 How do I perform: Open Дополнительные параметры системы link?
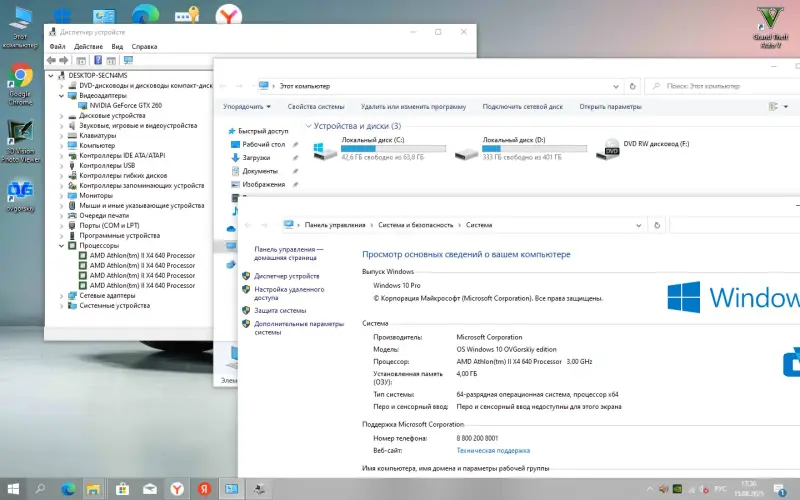pyautogui.click(x=299, y=328)
